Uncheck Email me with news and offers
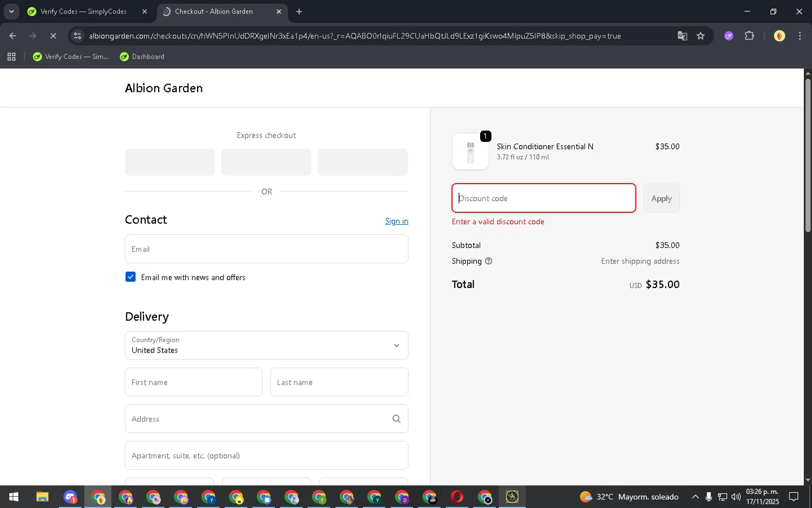Viewport: 812px width, 508px height. pyautogui.click(x=130, y=277)
